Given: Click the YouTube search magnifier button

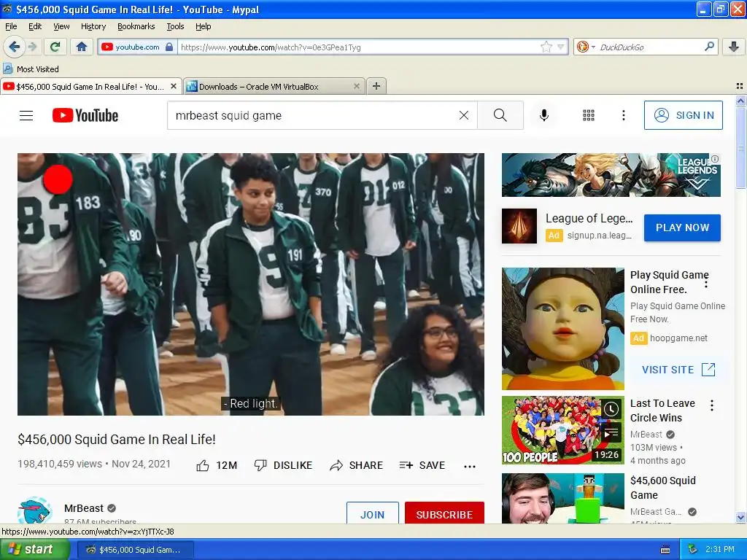Looking at the screenshot, I should [x=500, y=115].
